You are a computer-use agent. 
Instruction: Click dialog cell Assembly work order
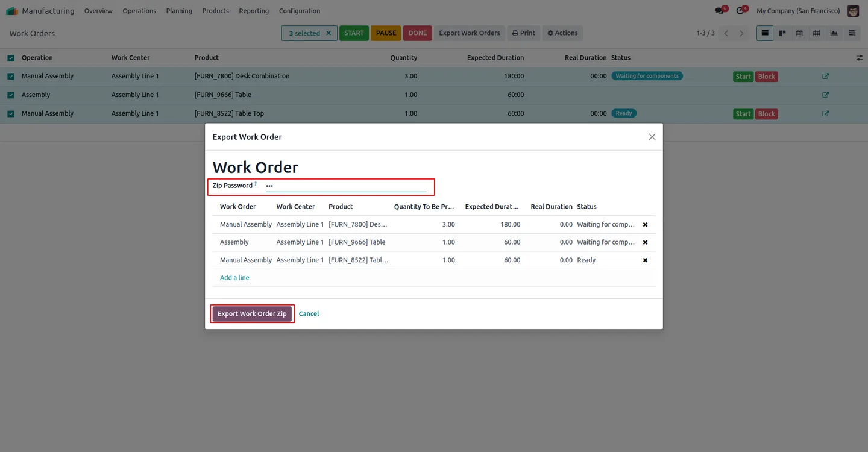[x=234, y=242]
